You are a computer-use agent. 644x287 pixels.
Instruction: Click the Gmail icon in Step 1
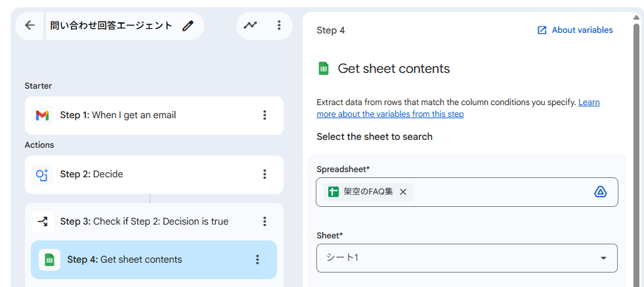tap(43, 116)
